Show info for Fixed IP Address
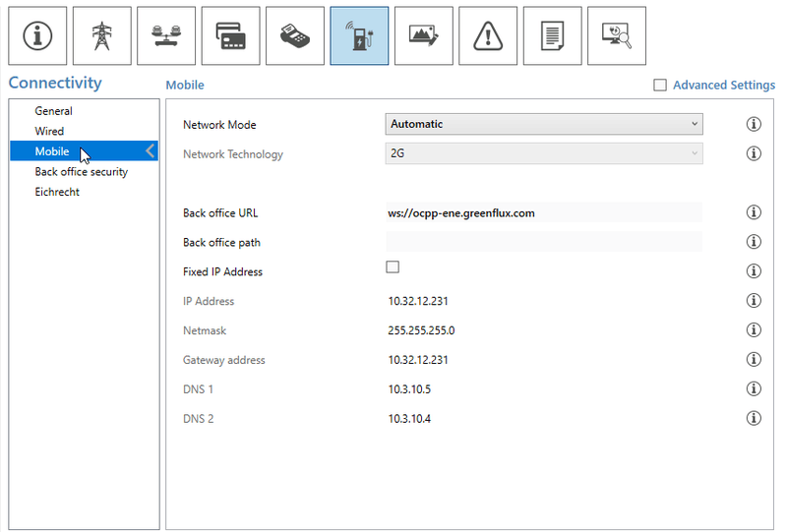The height and width of the screenshot is (532, 787). click(754, 271)
